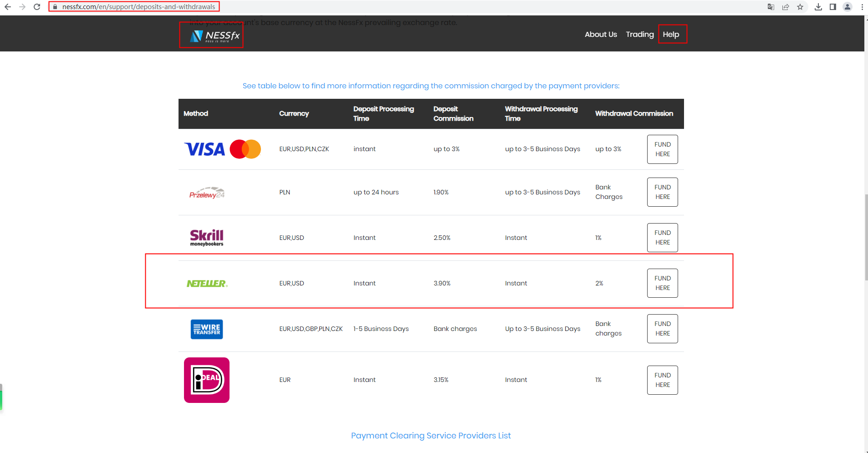Click the Method column header

pos(196,113)
